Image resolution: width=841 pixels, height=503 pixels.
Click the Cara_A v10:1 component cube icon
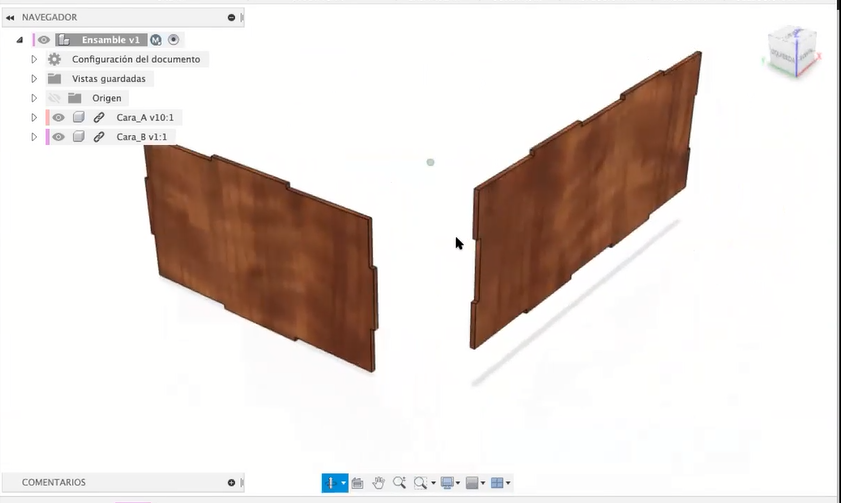[x=78, y=117]
